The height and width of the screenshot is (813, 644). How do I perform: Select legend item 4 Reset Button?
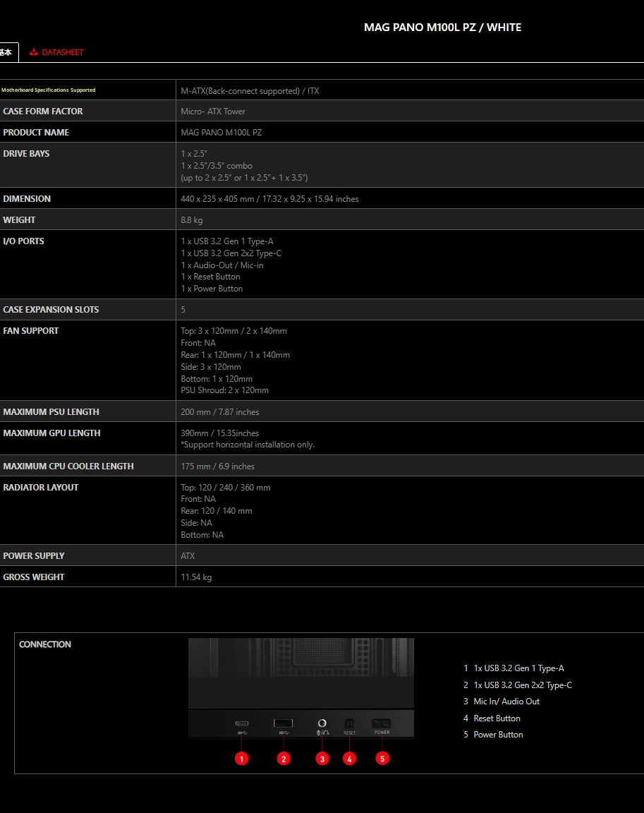pyautogui.click(x=492, y=718)
